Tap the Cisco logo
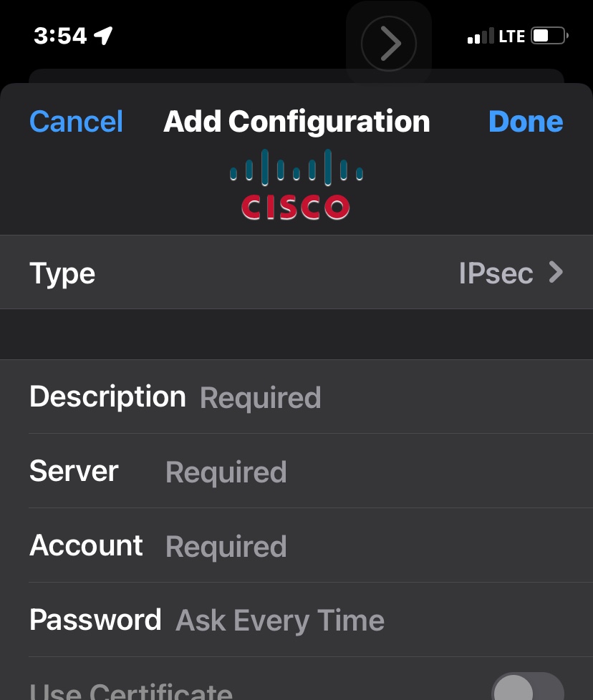This screenshot has height=700, width=593. pyautogui.click(x=296, y=185)
